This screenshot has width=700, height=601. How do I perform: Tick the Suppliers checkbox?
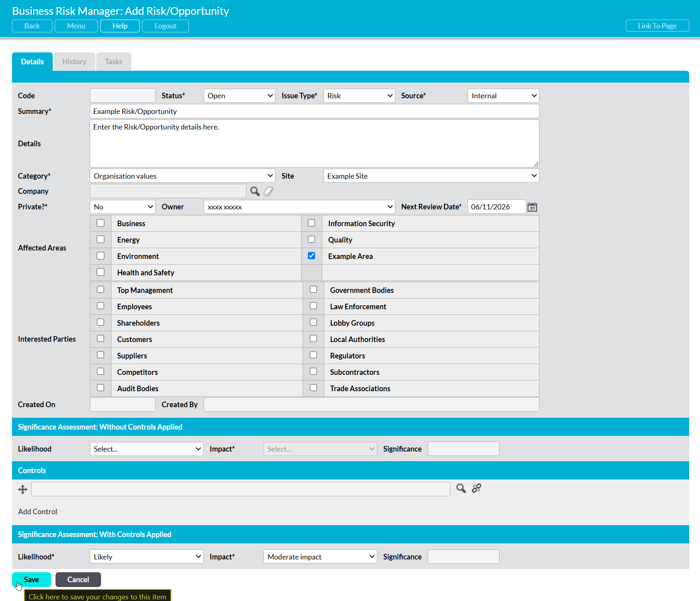click(x=101, y=355)
